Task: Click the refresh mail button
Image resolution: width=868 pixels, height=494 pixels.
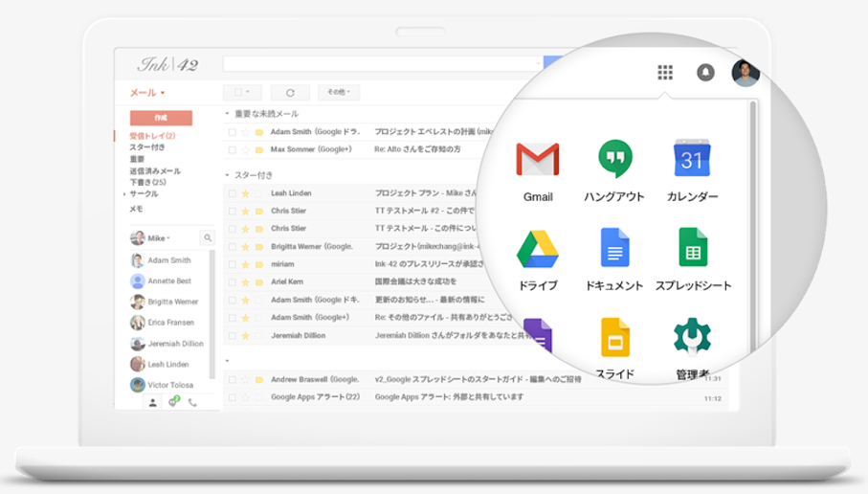Action: 290,93
